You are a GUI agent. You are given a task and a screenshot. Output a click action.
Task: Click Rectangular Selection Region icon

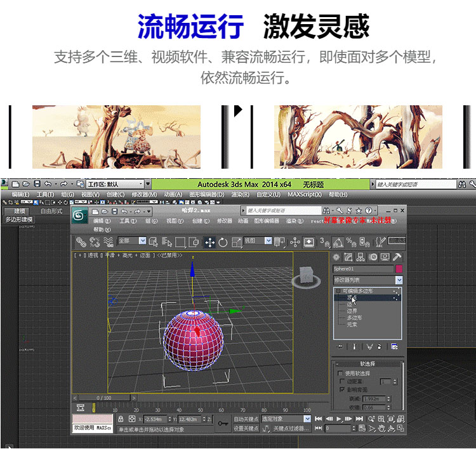point(180,242)
